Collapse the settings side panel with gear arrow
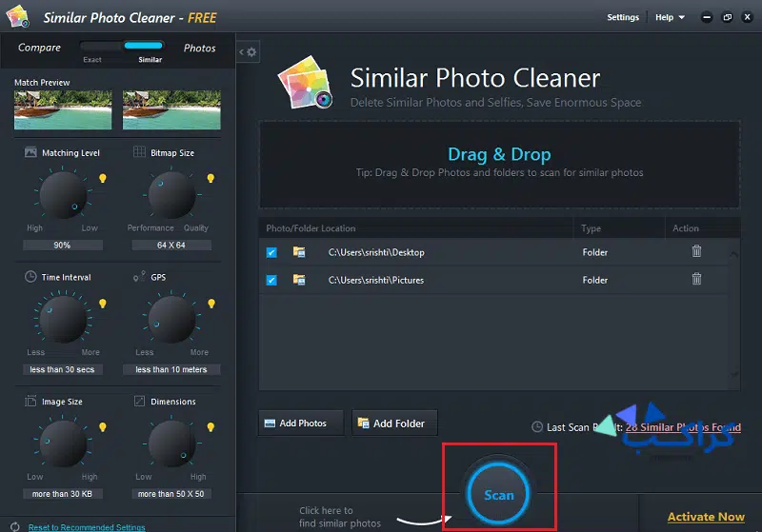The height and width of the screenshot is (532, 762). click(x=248, y=52)
